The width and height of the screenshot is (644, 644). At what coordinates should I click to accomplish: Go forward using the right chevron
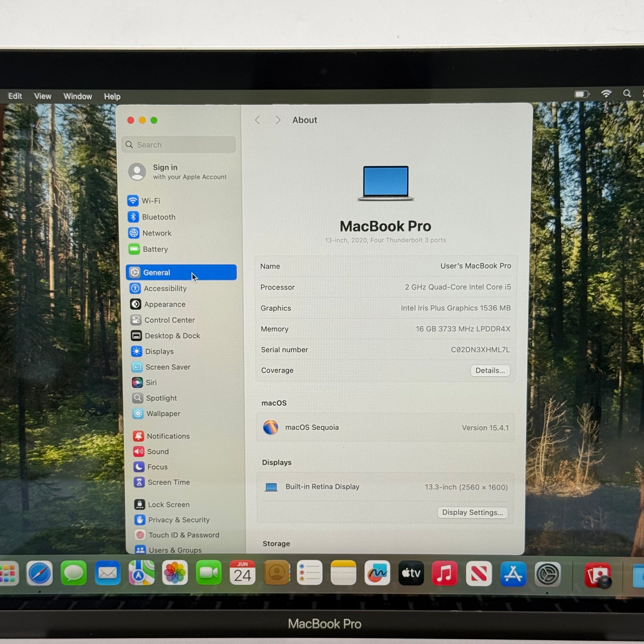(x=278, y=120)
